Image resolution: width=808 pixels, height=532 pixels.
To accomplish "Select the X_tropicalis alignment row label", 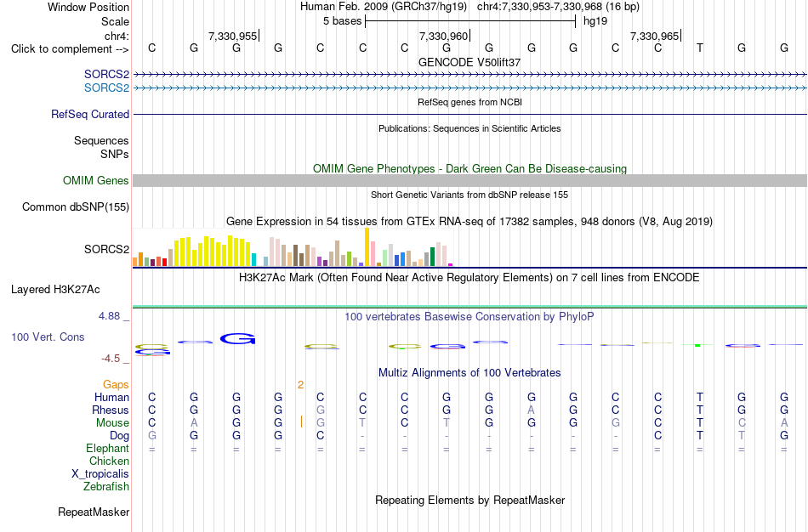I will click(100, 474).
